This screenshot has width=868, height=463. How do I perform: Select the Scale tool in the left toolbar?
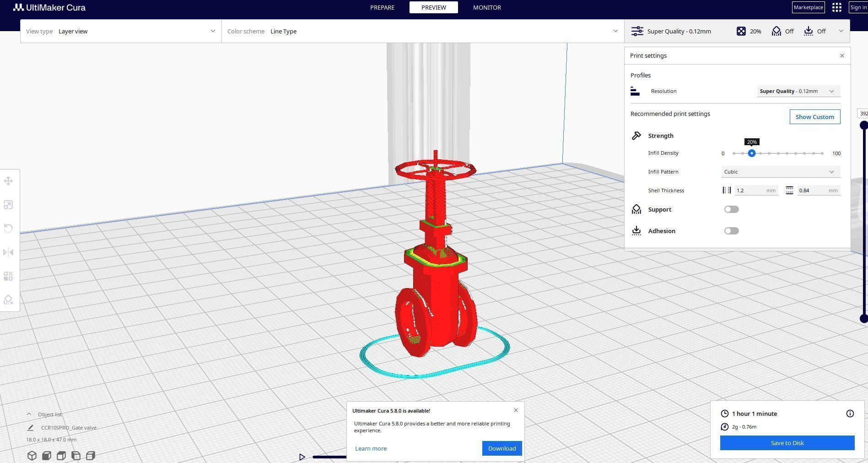pos(8,205)
